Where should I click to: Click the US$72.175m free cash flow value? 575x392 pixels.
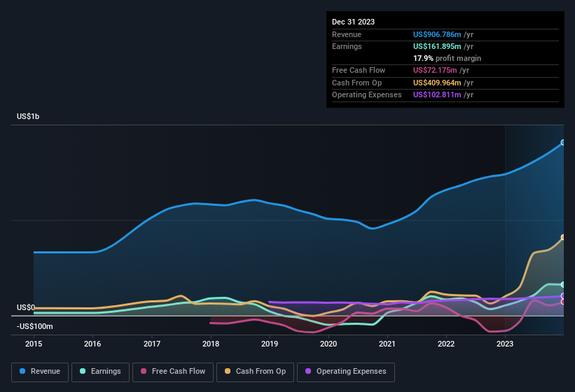pos(435,70)
